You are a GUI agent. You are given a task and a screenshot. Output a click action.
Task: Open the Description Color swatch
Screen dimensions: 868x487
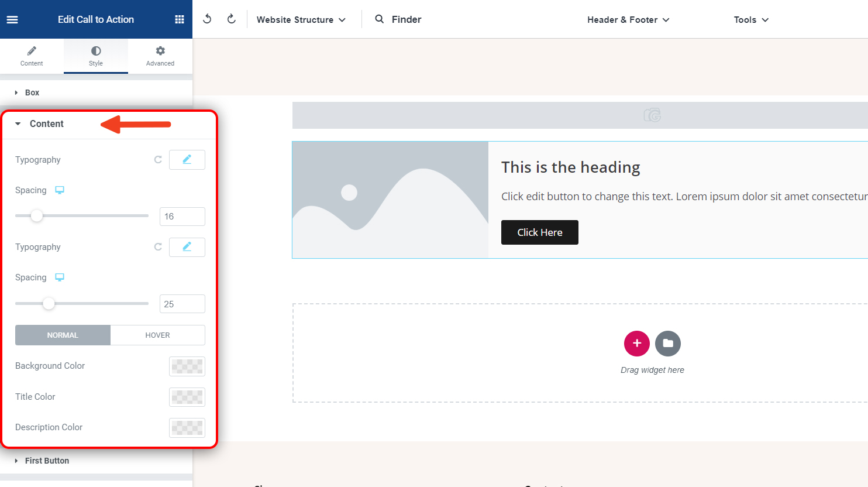tap(187, 427)
